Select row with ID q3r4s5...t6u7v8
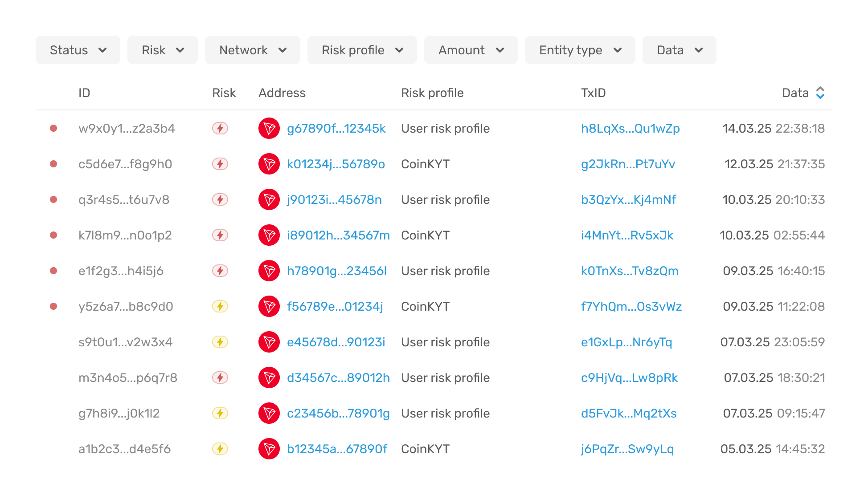868x495 pixels. tap(434, 199)
